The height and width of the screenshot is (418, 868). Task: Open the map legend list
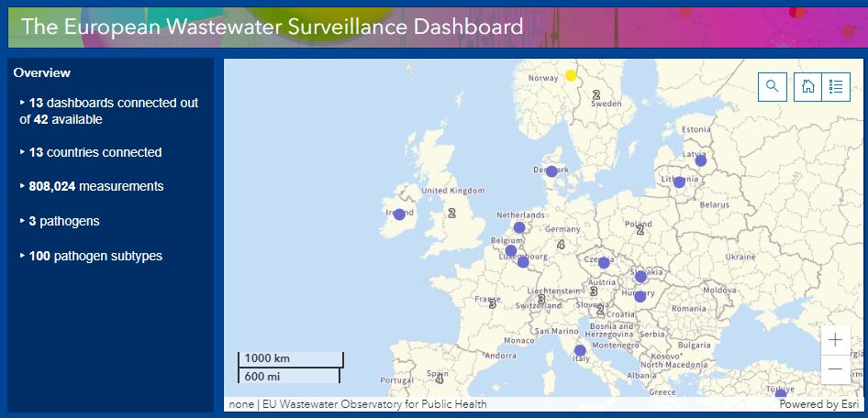pos(836,87)
